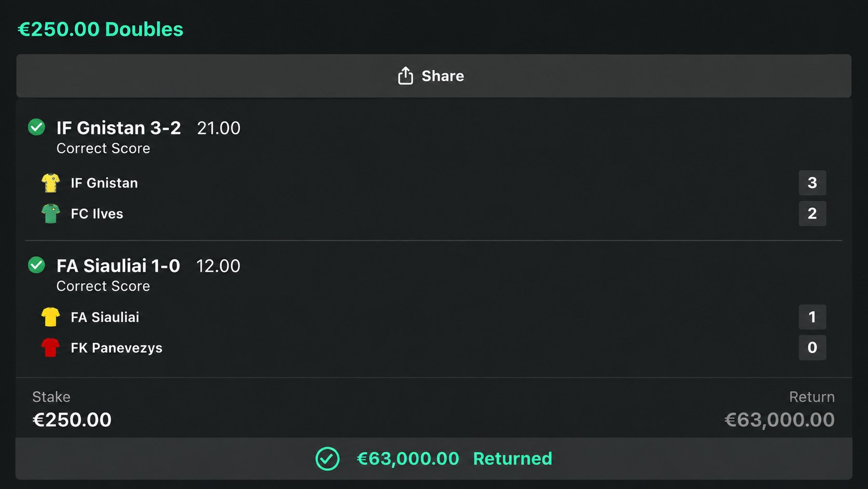Select the FA Siauliai 1-0 selection title
868x489 pixels.
[x=118, y=266]
